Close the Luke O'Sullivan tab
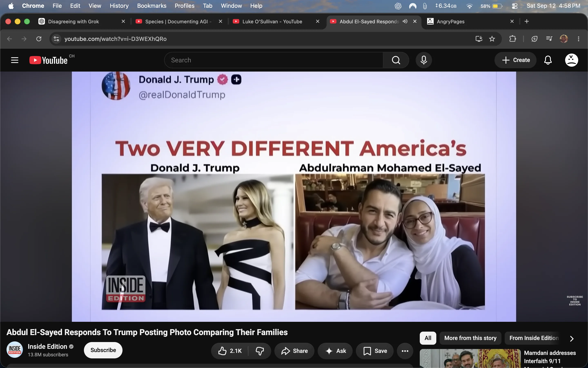The width and height of the screenshot is (588, 368). coord(317,21)
